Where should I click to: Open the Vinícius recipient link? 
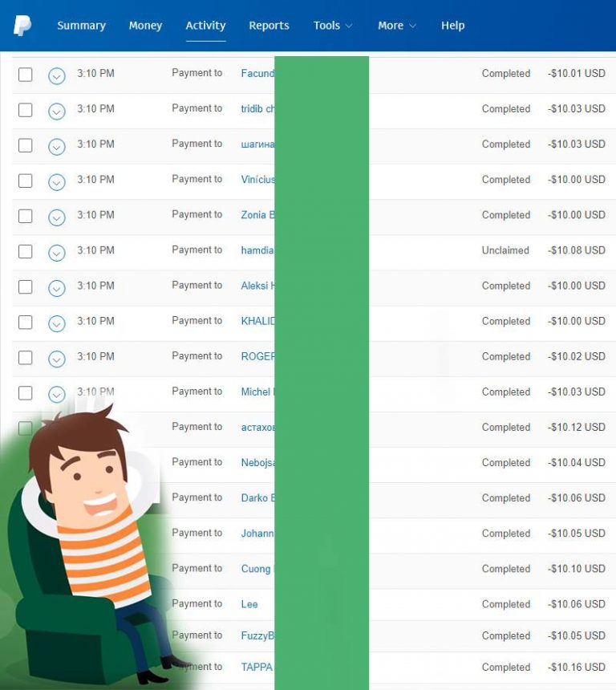[x=257, y=180]
